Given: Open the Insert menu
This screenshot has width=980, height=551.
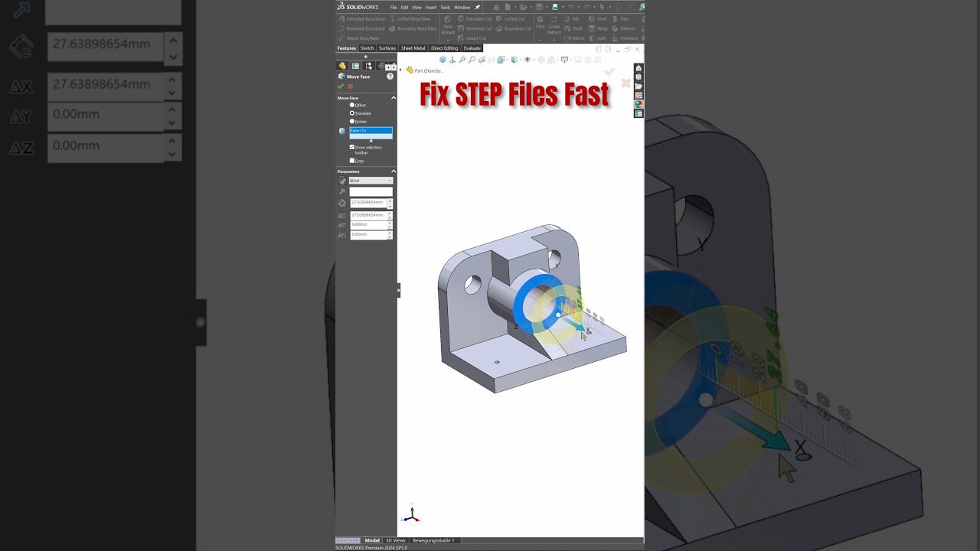Looking at the screenshot, I should pos(431,7).
